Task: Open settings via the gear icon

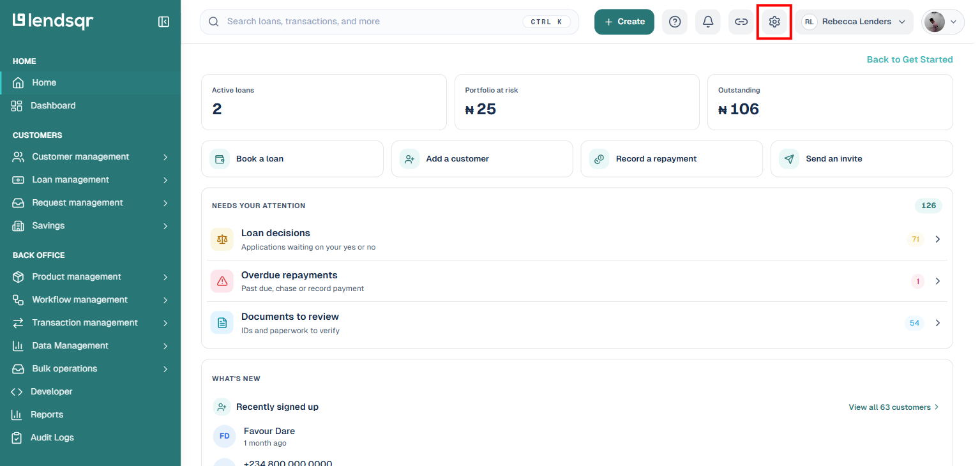Action: point(774,22)
